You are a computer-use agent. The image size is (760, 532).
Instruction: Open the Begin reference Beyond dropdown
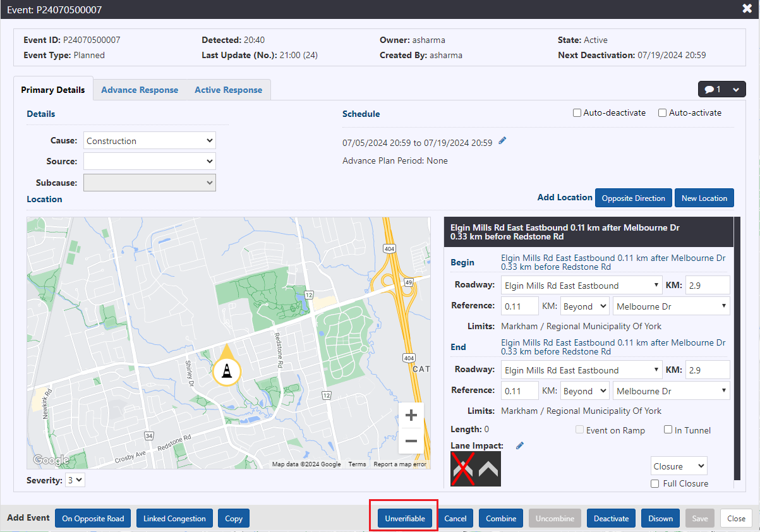click(585, 306)
